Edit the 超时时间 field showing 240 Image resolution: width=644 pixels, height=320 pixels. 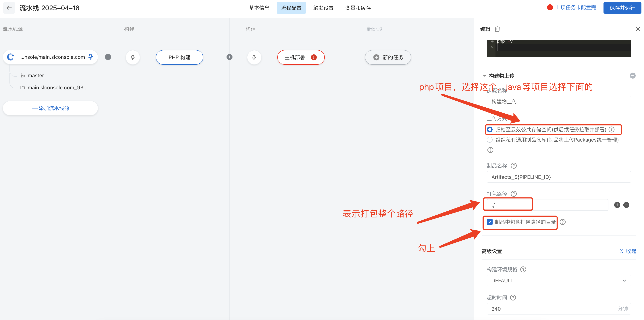click(x=558, y=309)
